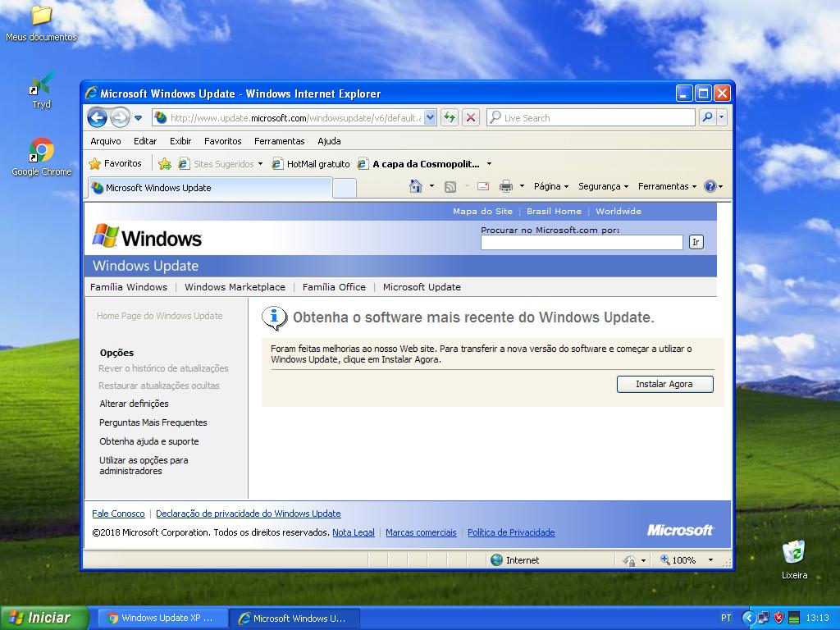The width and height of the screenshot is (840, 630).
Task: Open the Favoritos menu in menu bar
Action: [x=223, y=141]
